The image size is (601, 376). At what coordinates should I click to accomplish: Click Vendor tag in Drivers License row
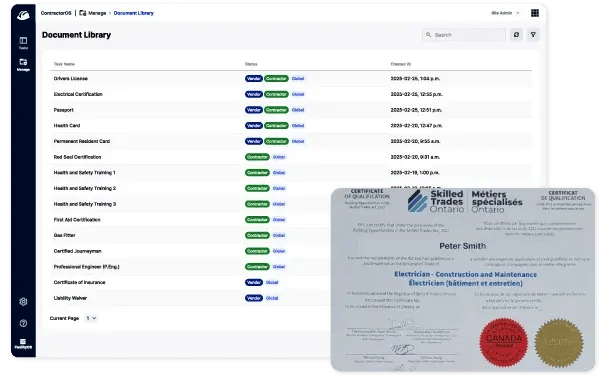click(x=253, y=79)
